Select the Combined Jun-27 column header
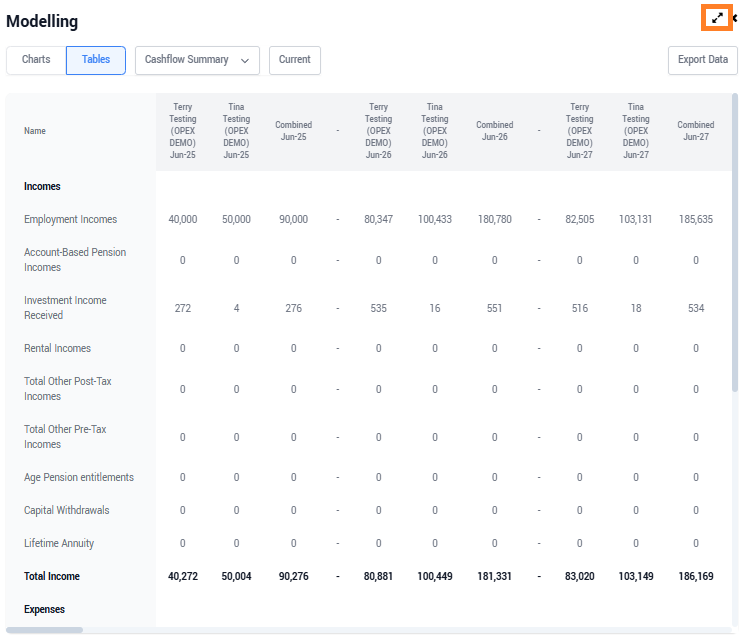The width and height of the screenshot is (746, 639). 695,131
